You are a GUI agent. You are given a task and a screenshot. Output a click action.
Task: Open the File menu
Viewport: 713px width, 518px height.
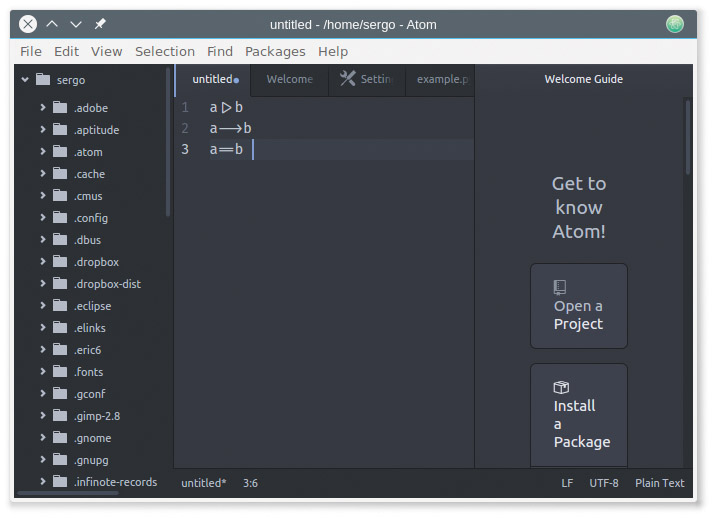coord(31,51)
